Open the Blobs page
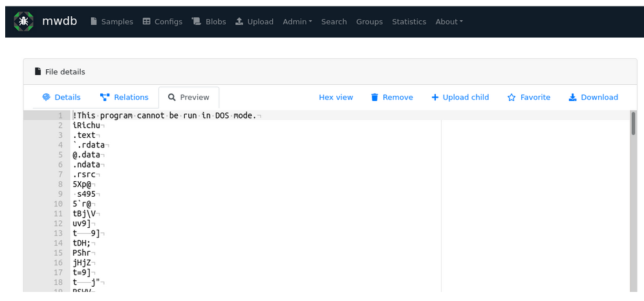Screen dimensions: 644x301 coord(209,22)
